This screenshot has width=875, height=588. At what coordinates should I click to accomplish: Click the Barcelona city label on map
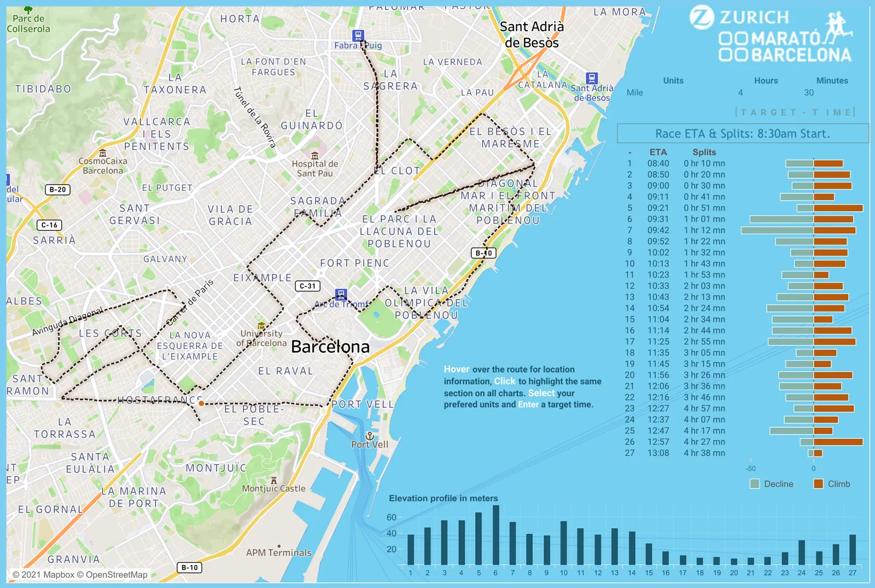click(330, 347)
